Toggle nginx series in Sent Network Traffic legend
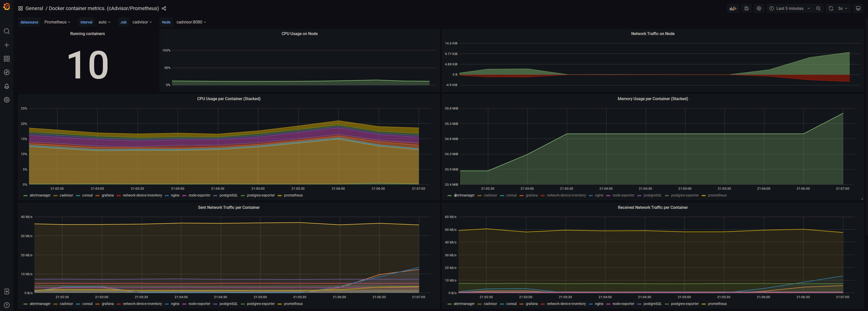868x311 pixels. (175, 304)
